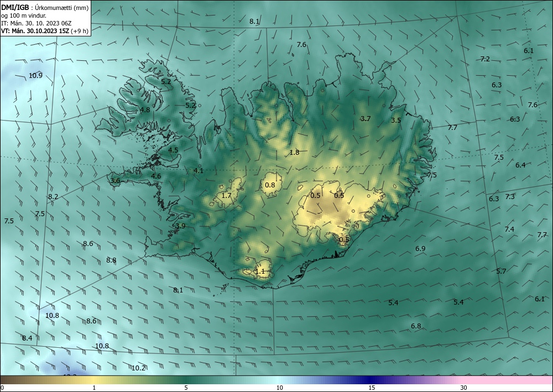This screenshot has height=392, width=553.
Task: Click the 'og 100 m vindur.' subtitle line
Action: pyautogui.click(x=24, y=15)
